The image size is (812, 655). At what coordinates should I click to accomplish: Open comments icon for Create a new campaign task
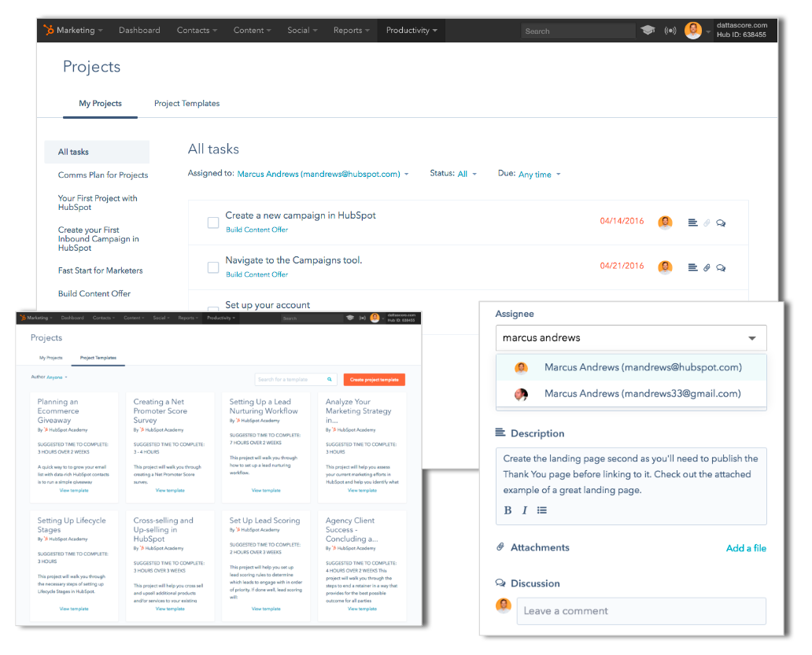pos(721,223)
